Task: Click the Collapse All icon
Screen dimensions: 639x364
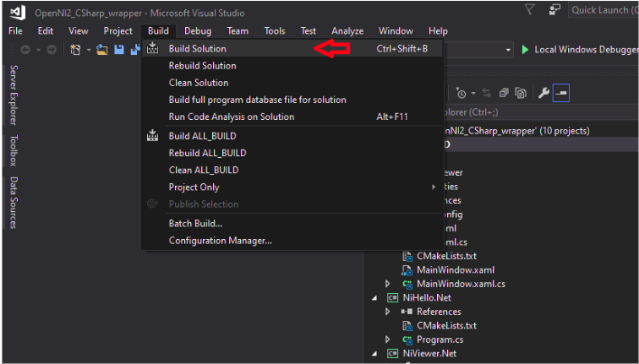Action: tap(504, 93)
